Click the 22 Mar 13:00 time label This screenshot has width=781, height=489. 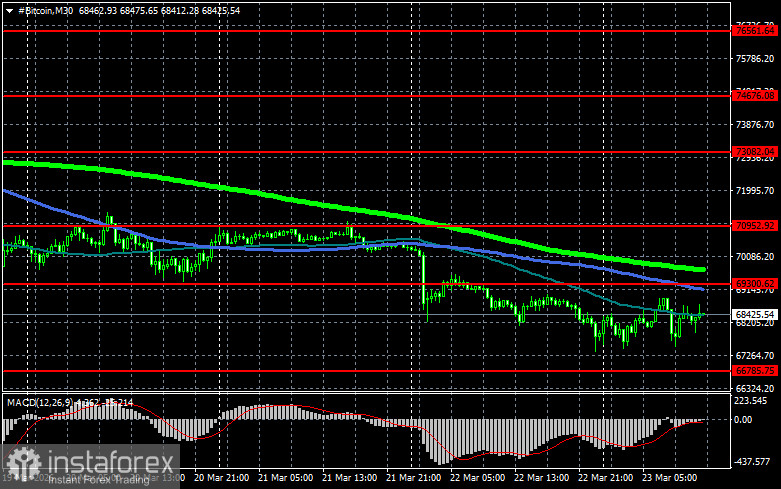pos(541,478)
